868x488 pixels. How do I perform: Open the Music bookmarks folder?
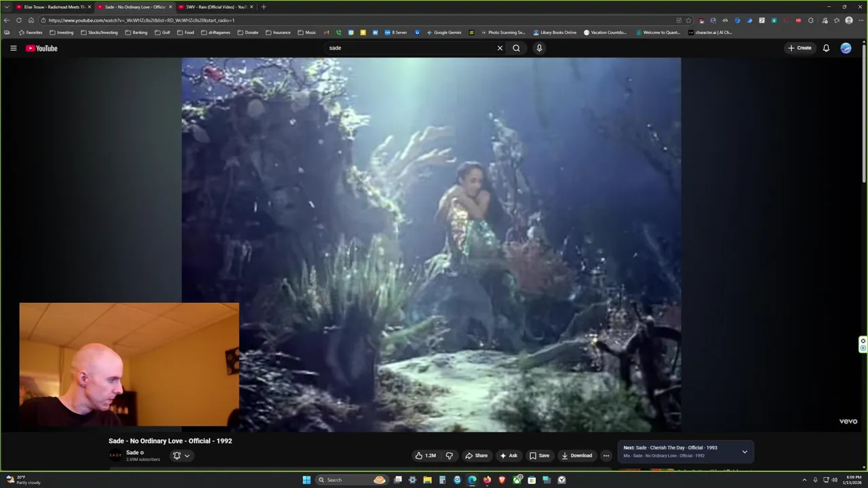coord(307,33)
